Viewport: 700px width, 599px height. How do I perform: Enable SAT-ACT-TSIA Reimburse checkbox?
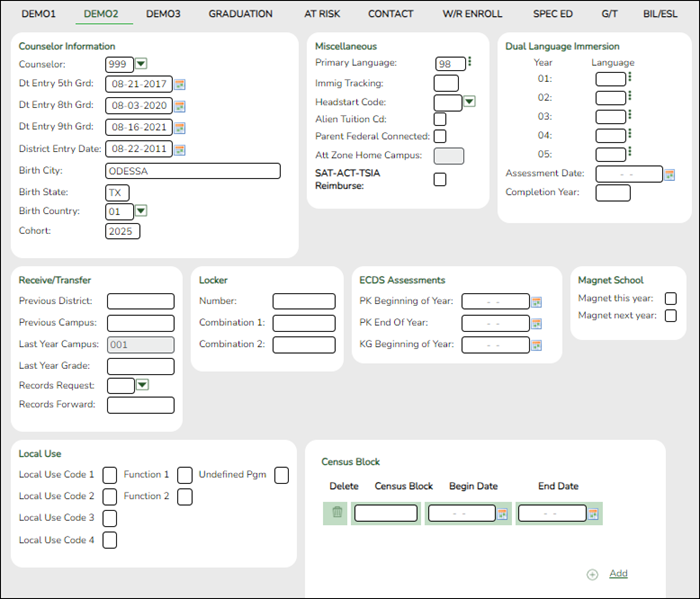440,179
